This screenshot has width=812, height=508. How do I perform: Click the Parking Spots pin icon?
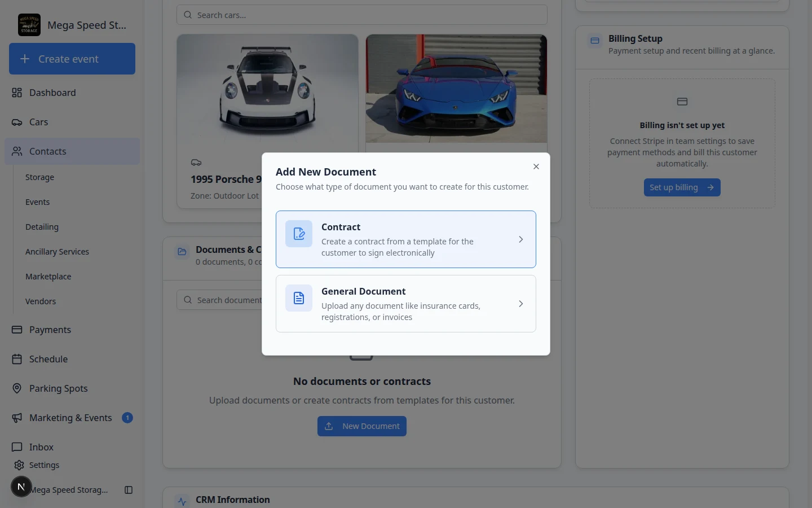(17, 388)
